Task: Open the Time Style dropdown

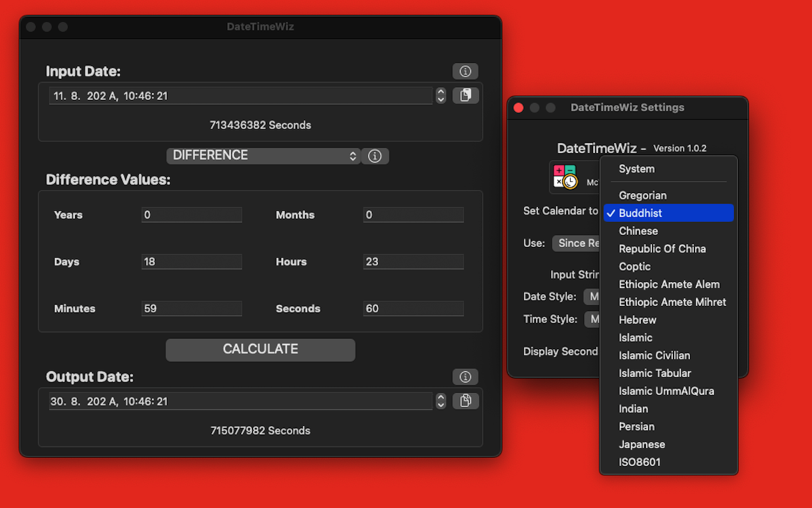Action: point(592,319)
